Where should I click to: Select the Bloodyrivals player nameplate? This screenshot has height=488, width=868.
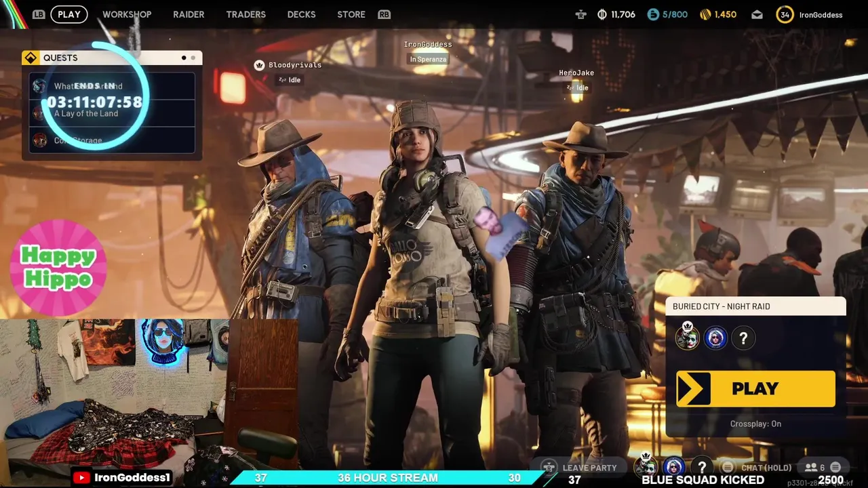295,65
